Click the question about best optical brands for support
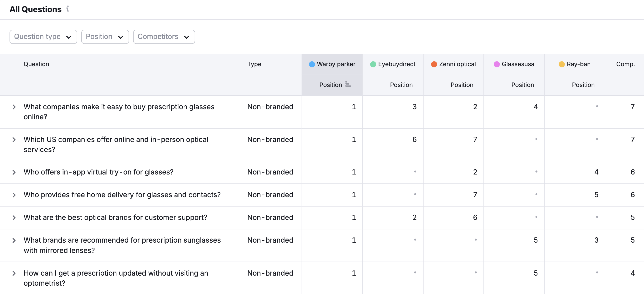This screenshot has height=294, width=644. [x=115, y=218]
